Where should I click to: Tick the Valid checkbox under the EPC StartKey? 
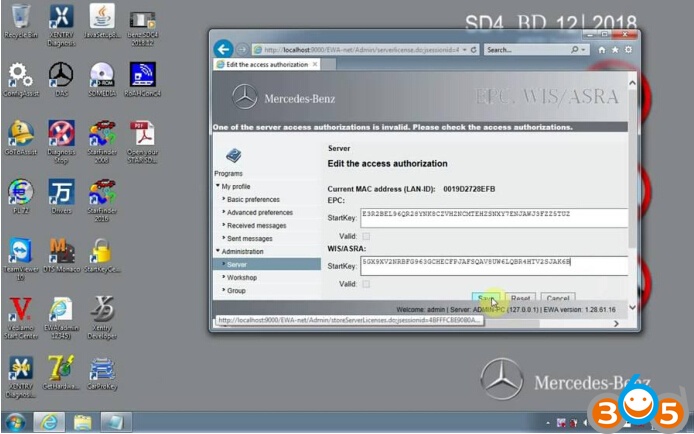pos(366,236)
